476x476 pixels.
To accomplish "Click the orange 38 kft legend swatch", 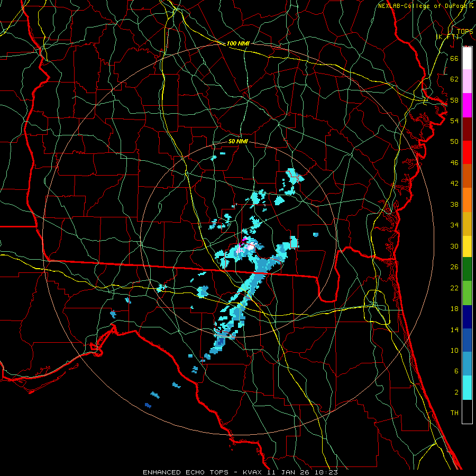I will tap(467, 200).
